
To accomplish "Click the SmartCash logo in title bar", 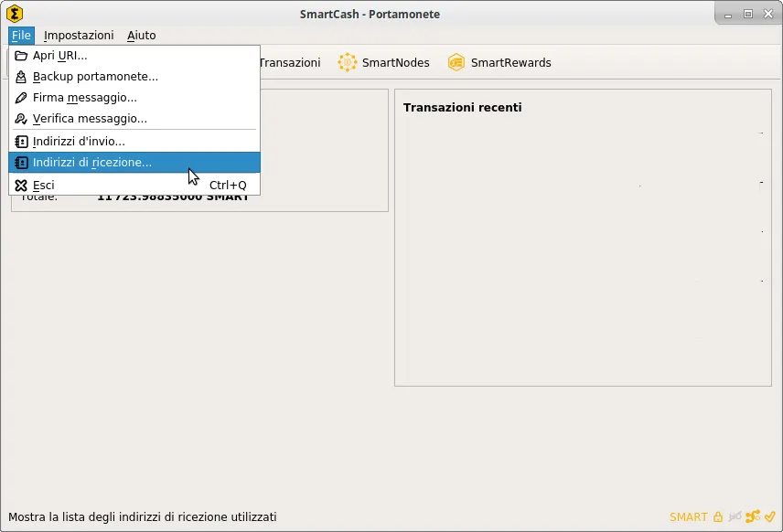I will tap(15, 14).
